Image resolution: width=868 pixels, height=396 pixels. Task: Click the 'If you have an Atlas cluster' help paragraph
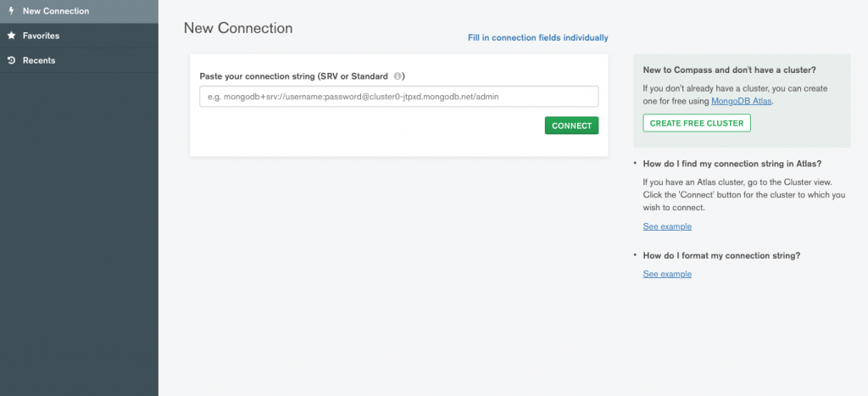[744, 195]
